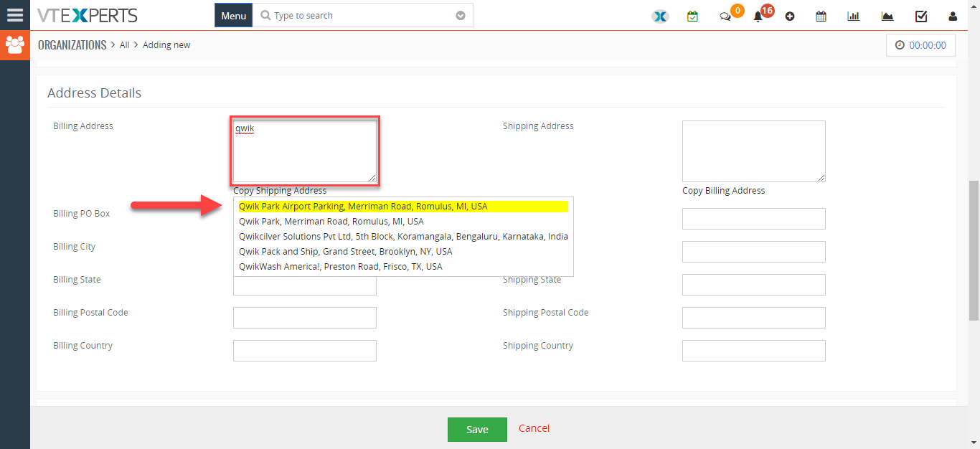The width and height of the screenshot is (980, 449).
Task: Click the Billing PO Box label
Action: [x=81, y=214]
